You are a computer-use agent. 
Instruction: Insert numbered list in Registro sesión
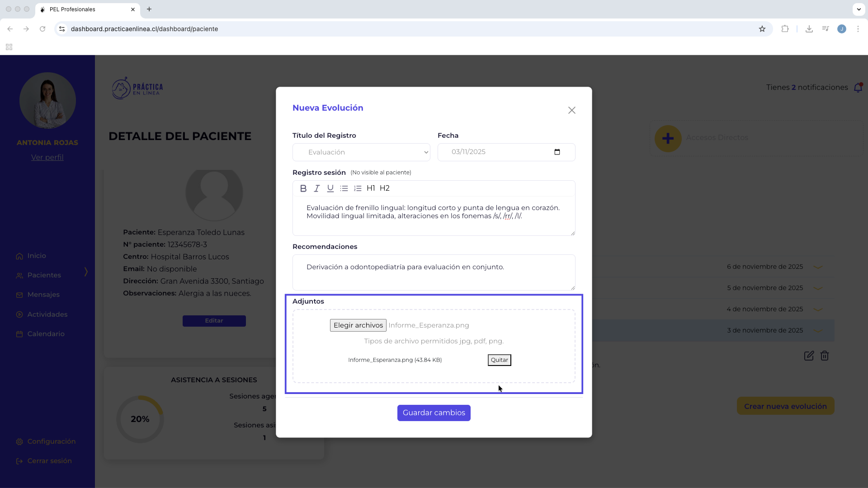click(x=358, y=188)
